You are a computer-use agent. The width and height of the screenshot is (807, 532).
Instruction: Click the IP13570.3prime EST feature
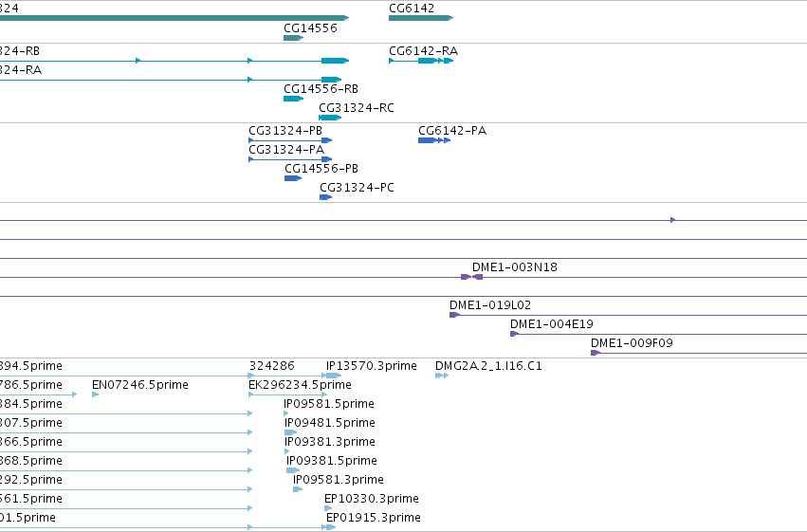tap(334, 376)
